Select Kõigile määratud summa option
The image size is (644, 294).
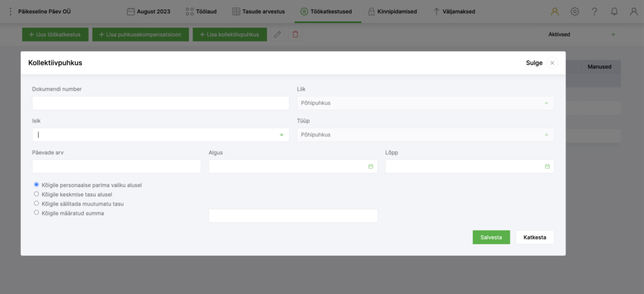pos(36,212)
